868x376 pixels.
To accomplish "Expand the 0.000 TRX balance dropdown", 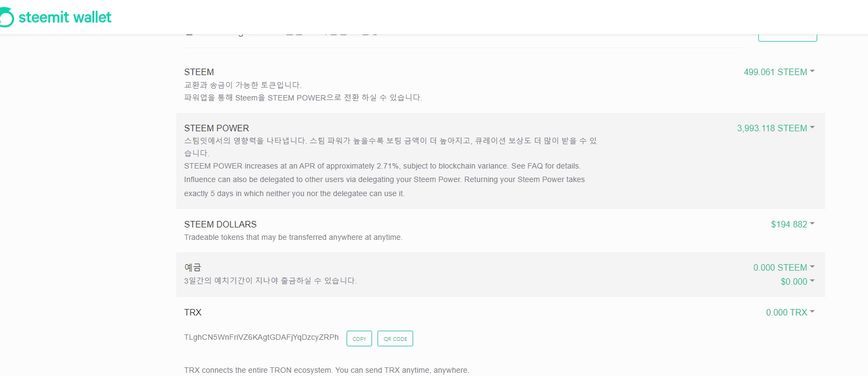I will click(790, 312).
